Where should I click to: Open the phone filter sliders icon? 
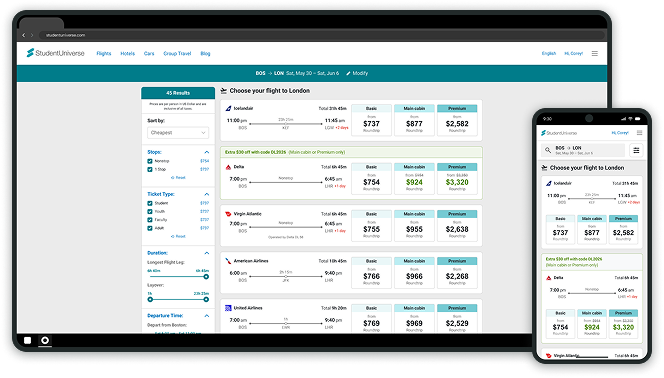tap(636, 150)
